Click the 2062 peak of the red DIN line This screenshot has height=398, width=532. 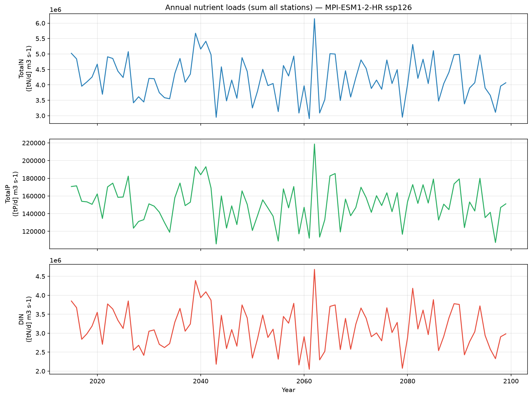(x=314, y=269)
